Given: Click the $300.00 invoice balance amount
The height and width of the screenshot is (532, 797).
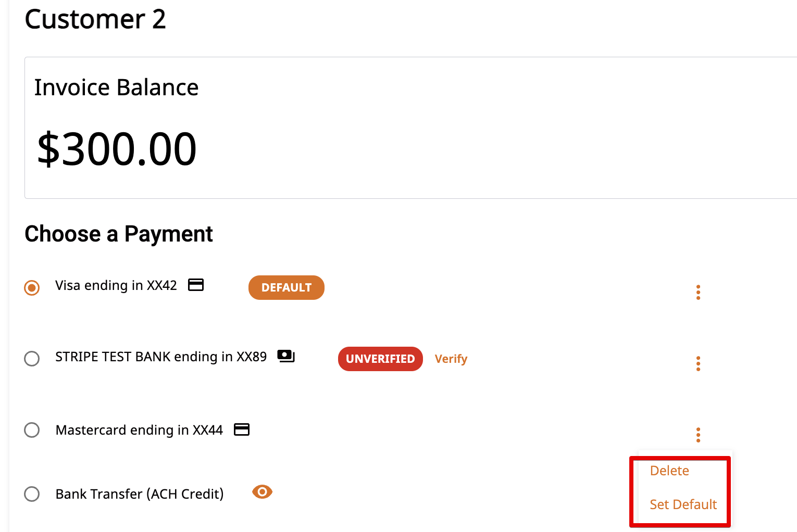Looking at the screenshot, I should tap(117, 149).
